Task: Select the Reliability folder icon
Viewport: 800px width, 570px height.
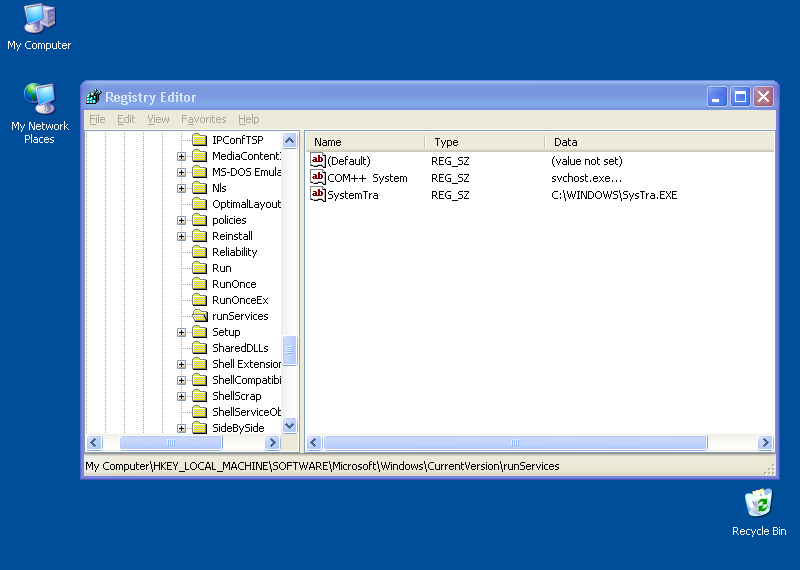Action: (199, 252)
